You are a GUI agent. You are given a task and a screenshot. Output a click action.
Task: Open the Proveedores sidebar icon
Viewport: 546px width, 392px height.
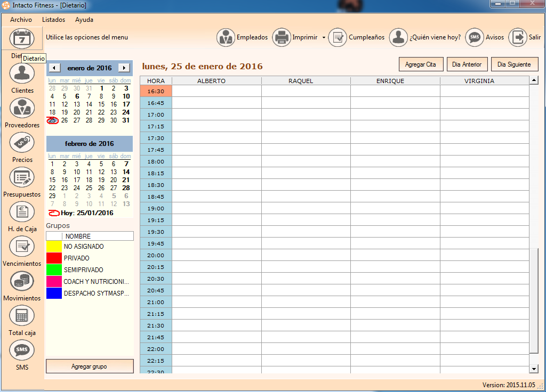click(x=22, y=108)
